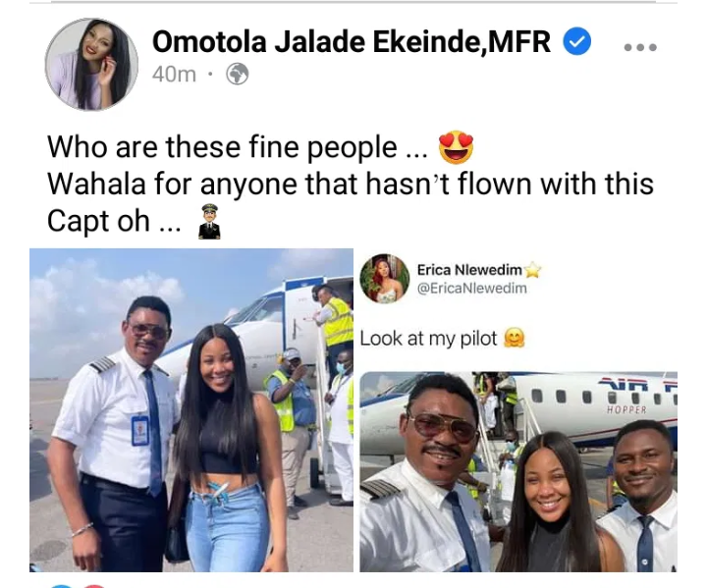707x588 pixels.
Task: Open the three-dot post options menu
Action: [x=640, y=47]
